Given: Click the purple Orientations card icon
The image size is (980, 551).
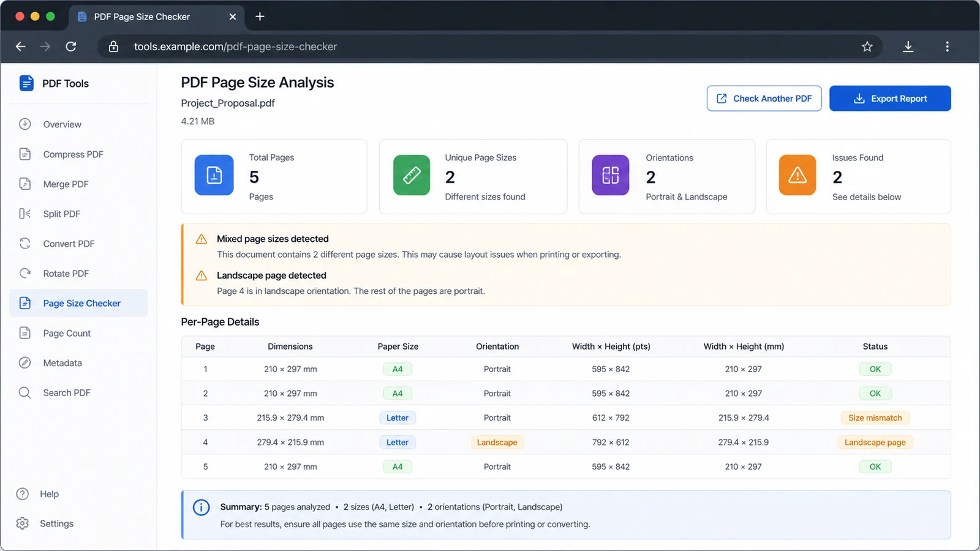Looking at the screenshot, I should click(x=611, y=175).
